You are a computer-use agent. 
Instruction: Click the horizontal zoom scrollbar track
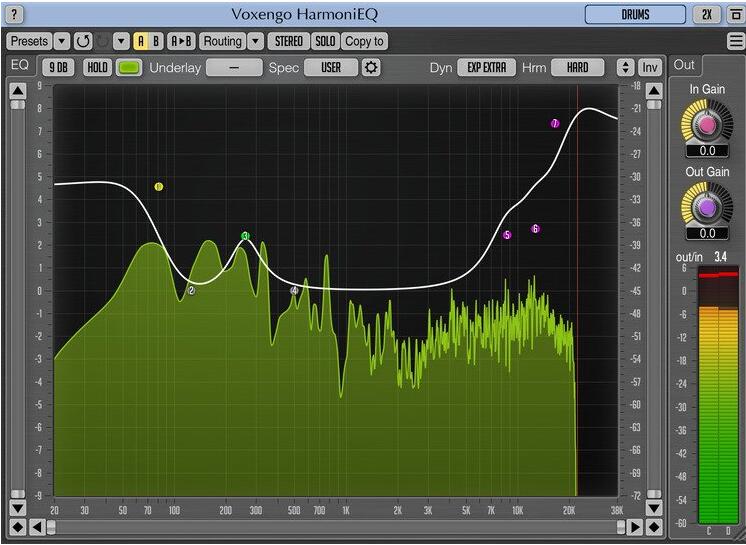coord(336,527)
